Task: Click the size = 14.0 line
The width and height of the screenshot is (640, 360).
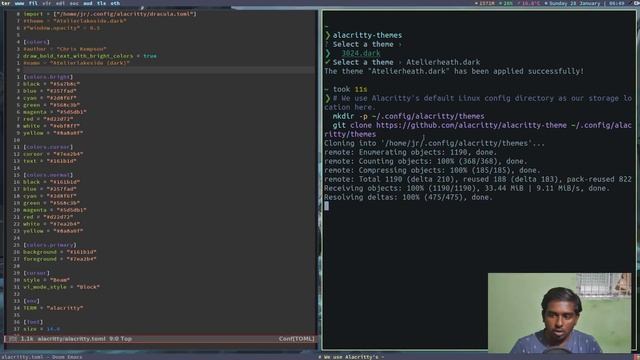Action: 42,329
